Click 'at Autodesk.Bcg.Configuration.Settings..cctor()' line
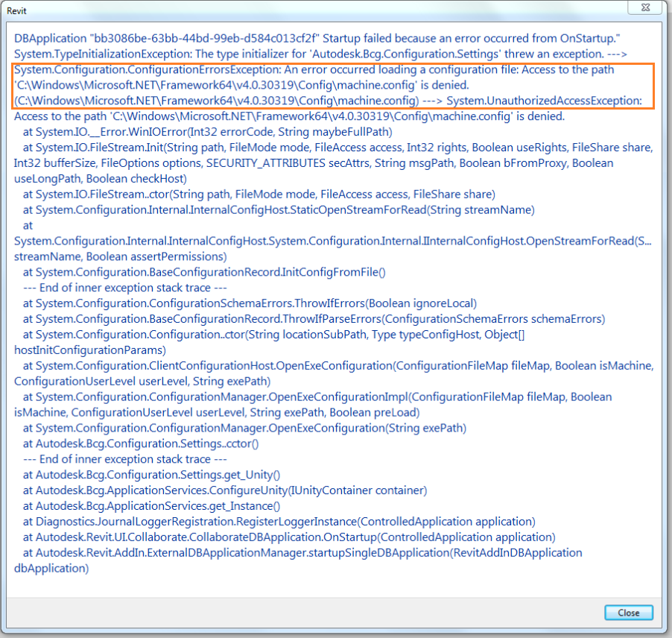 click(x=141, y=443)
